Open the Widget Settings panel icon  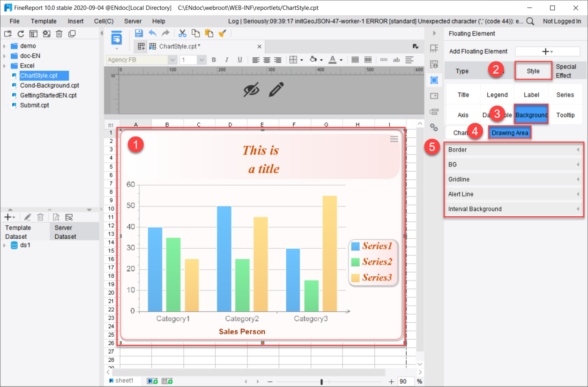click(x=434, y=96)
